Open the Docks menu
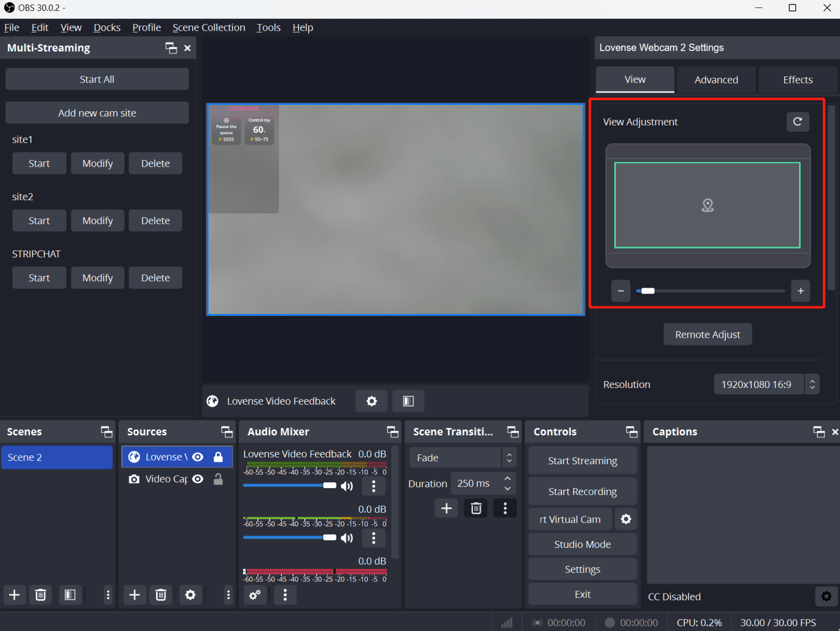Image resolution: width=840 pixels, height=631 pixels. [x=107, y=28]
